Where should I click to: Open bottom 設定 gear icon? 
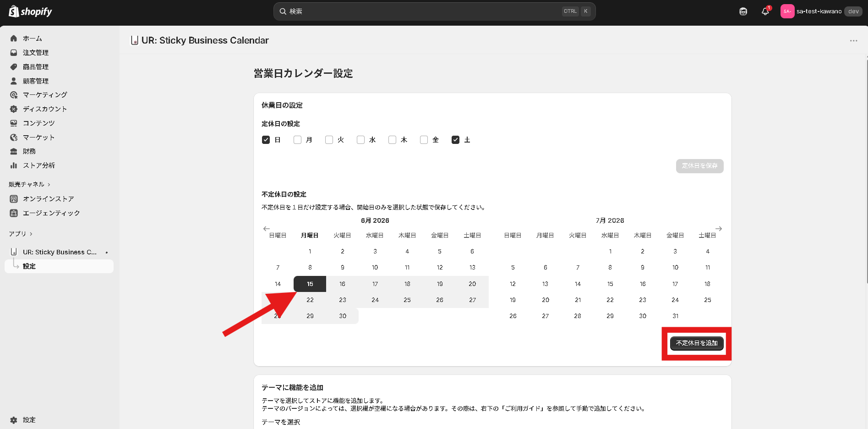tap(14, 420)
